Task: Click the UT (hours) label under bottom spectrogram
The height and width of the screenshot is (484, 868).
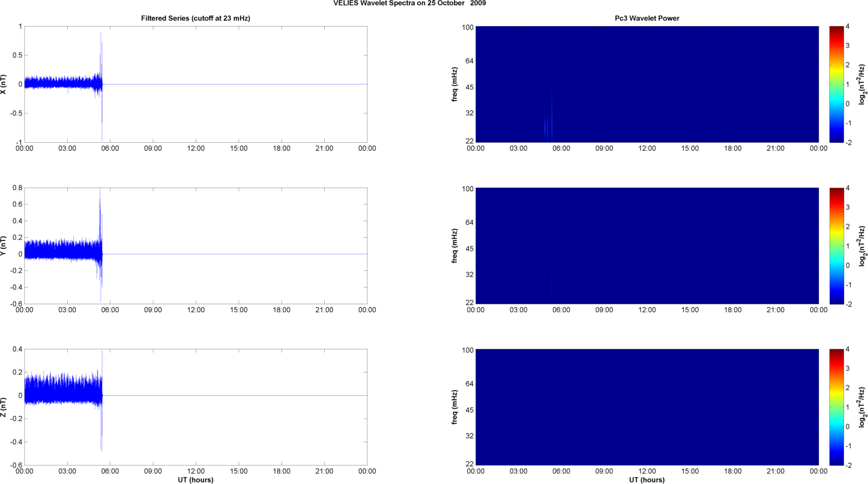Action: pos(647,480)
